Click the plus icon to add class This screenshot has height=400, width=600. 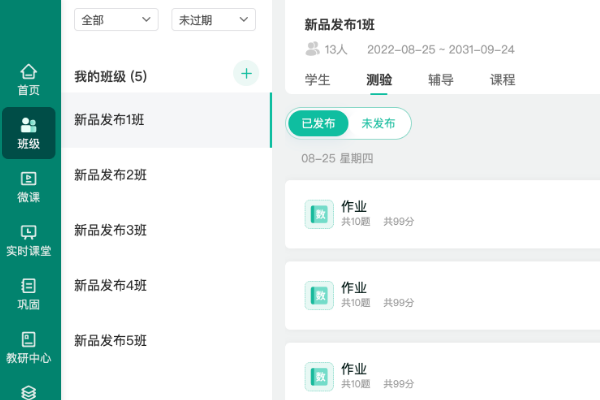click(x=246, y=73)
